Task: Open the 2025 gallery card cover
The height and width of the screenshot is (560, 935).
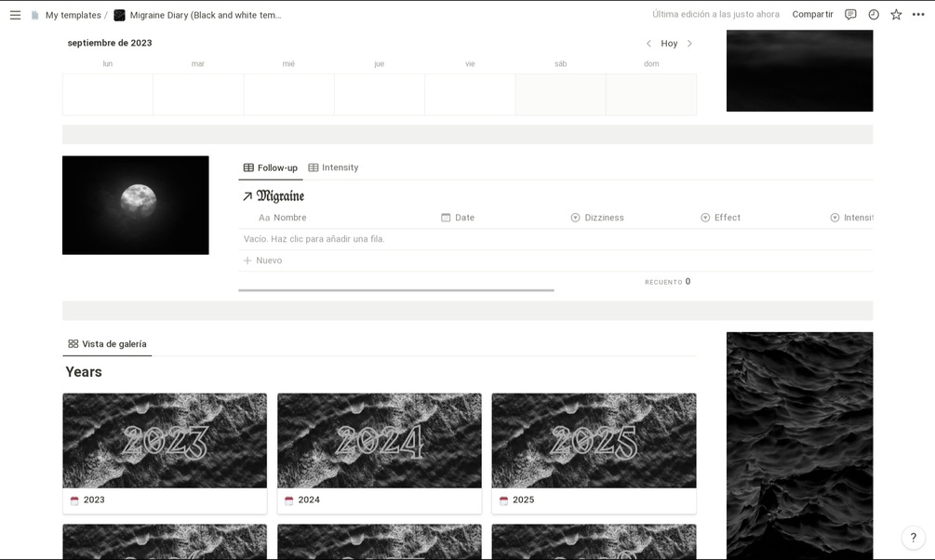Action: 594,441
